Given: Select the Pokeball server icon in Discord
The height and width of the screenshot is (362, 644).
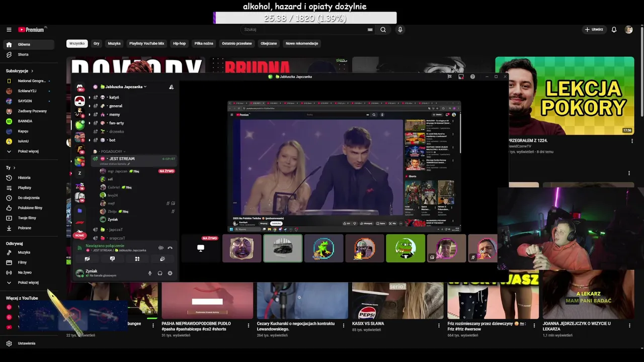Looking at the screenshot, I should [x=79, y=101].
